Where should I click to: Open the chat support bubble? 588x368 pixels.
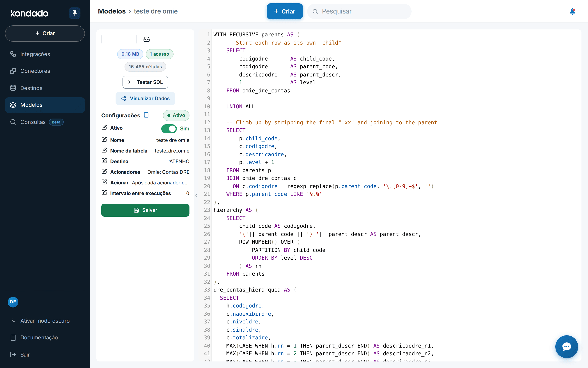coord(566,346)
